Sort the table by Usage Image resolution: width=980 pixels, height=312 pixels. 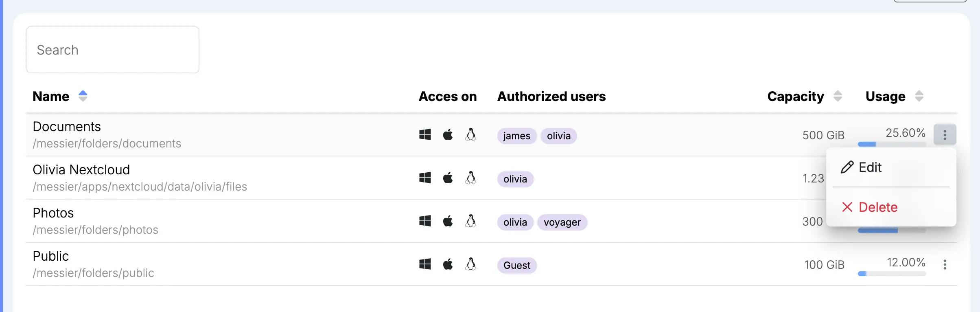point(919,96)
